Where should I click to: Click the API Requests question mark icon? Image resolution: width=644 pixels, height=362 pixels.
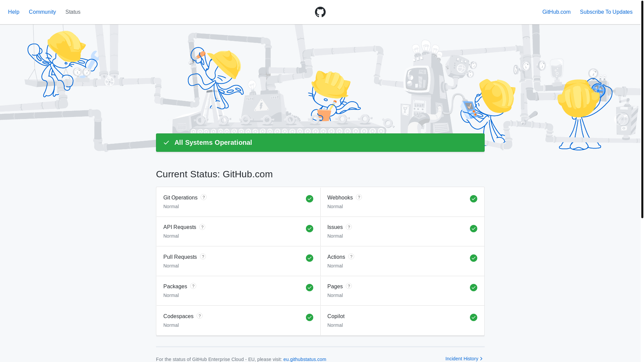tap(202, 227)
